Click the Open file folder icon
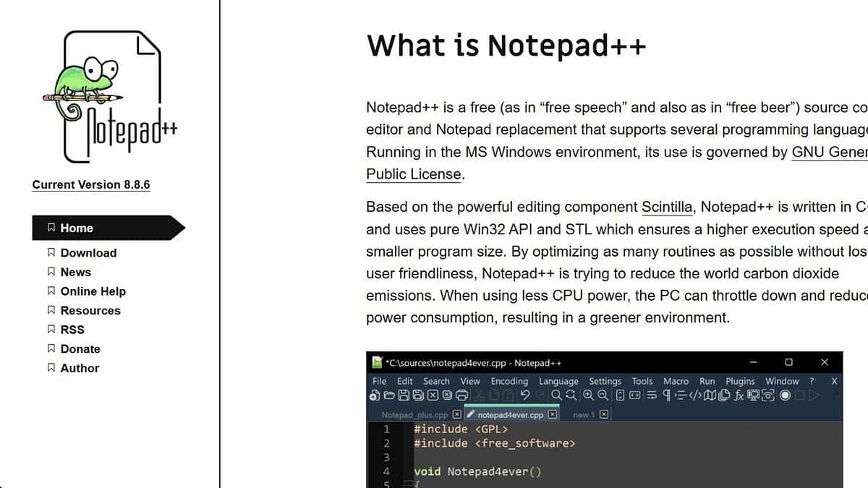The width and height of the screenshot is (868, 488). click(x=389, y=395)
